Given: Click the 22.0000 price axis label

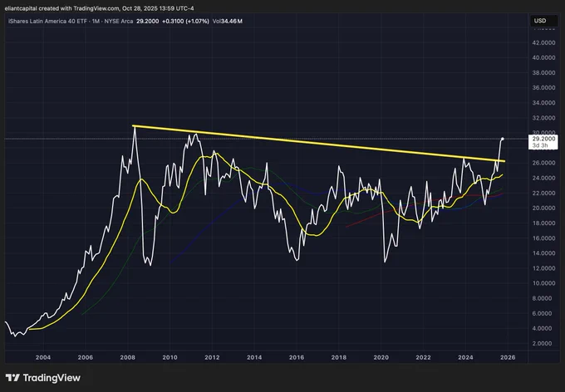Looking at the screenshot, I should tap(543, 194).
